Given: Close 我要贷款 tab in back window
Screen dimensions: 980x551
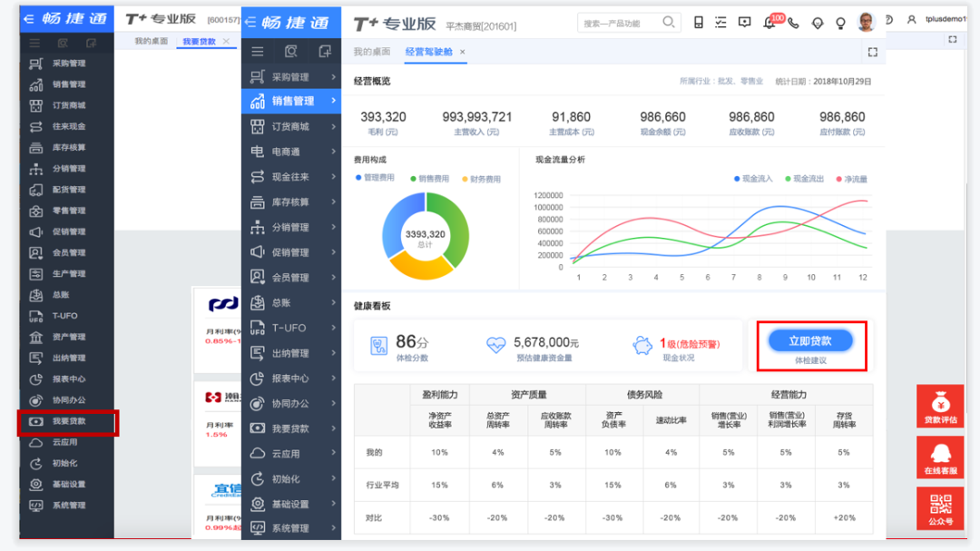Looking at the screenshot, I should (x=226, y=41).
